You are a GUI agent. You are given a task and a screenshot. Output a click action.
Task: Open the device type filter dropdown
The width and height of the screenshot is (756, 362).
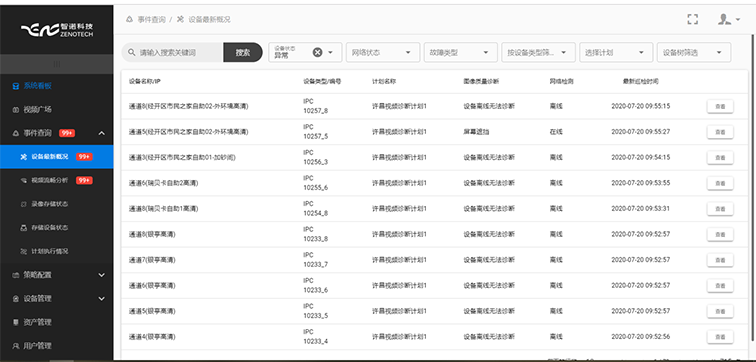[539, 52]
